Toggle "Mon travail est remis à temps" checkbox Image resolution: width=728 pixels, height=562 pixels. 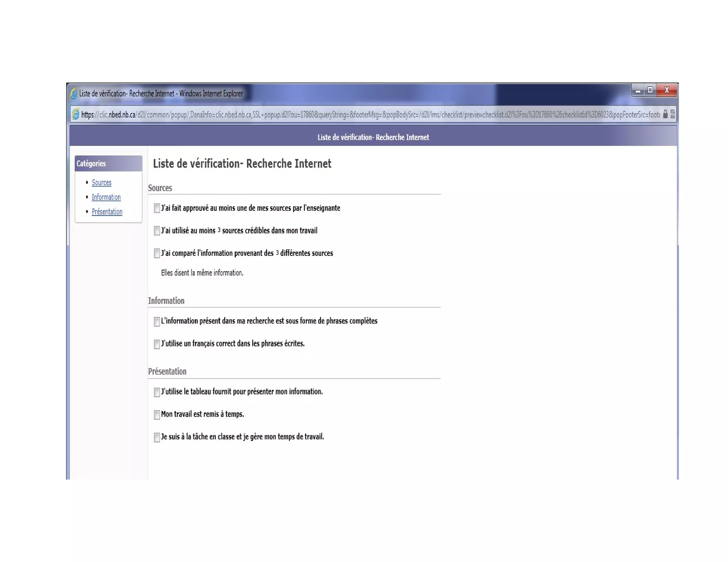[157, 415]
